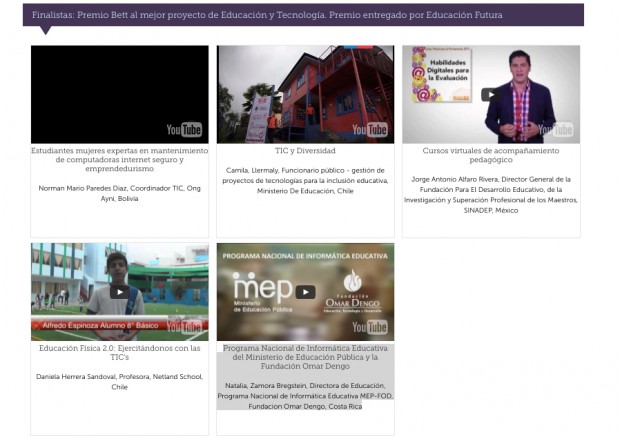Click YouTube logo on the Educación Física video
Viewport: 620px width, 437px height.
[x=184, y=327]
